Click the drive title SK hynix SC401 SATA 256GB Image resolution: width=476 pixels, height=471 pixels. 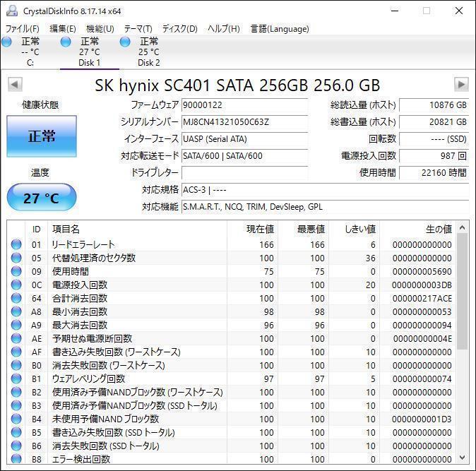[237, 85]
